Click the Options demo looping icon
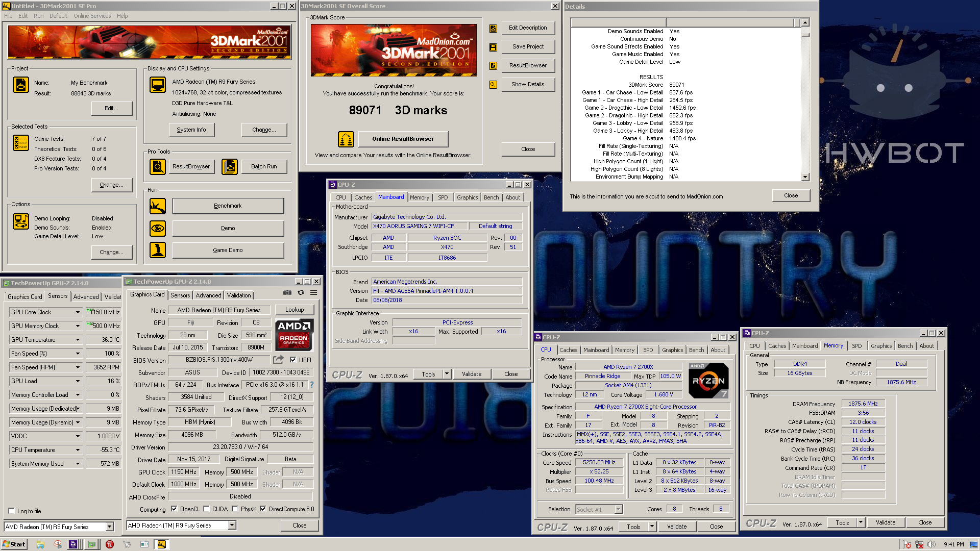This screenshot has height=551, width=980. (21, 221)
